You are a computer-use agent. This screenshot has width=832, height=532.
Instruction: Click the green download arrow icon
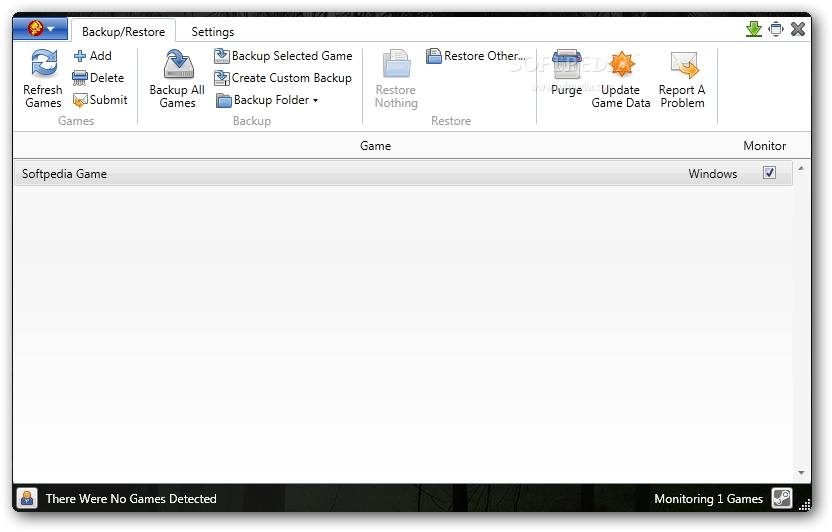pos(754,29)
